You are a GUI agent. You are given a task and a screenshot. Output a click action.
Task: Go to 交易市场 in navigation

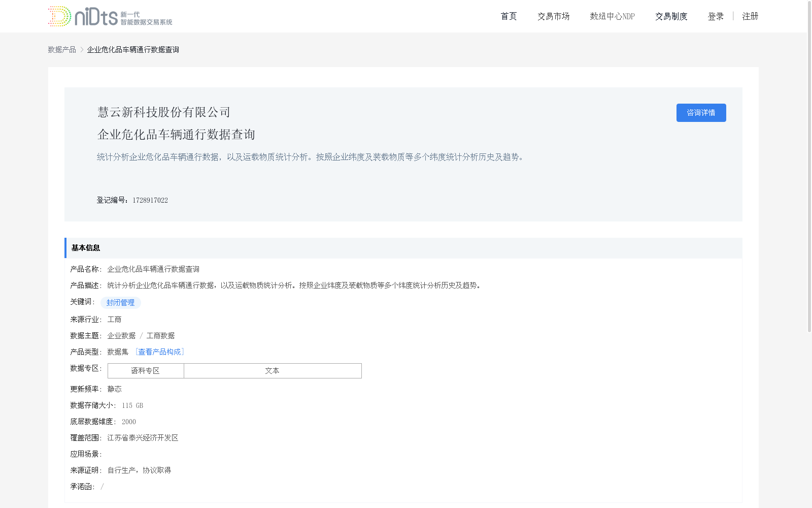[x=553, y=16]
